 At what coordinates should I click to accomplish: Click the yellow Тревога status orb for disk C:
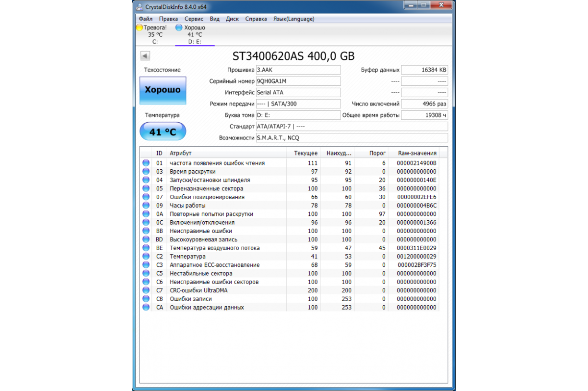139,27
